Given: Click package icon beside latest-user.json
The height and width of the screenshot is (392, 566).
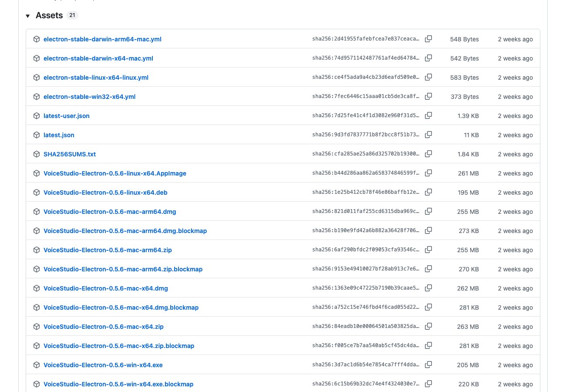Looking at the screenshot, I should tap(37, 116).
